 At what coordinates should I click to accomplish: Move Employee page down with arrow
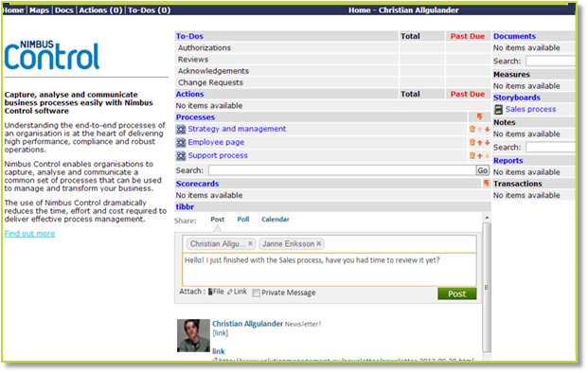pos(487,143)
